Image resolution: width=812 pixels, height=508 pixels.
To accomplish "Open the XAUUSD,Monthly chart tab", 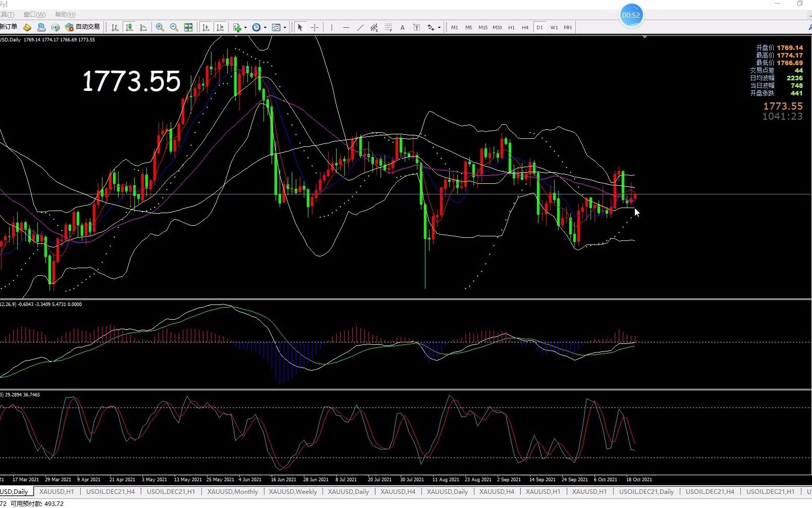I will click(232, 491).
